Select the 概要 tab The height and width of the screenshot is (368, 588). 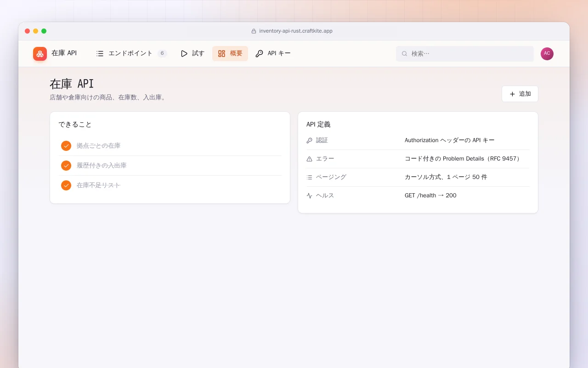230,53
